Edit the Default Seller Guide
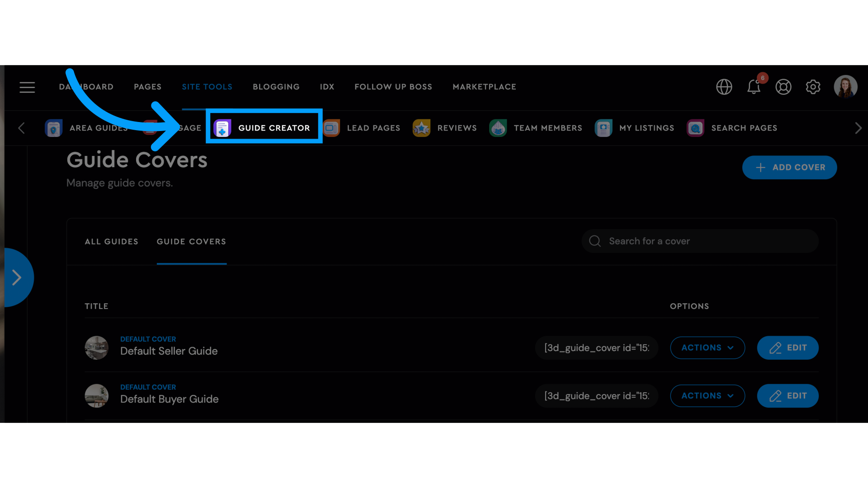 coord(788,347)
